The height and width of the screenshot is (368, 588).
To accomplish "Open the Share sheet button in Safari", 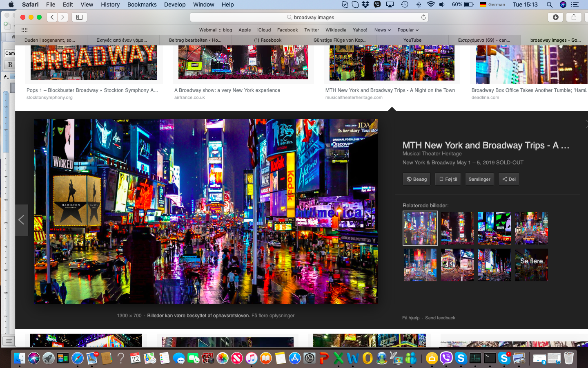I will click(574, 17).
